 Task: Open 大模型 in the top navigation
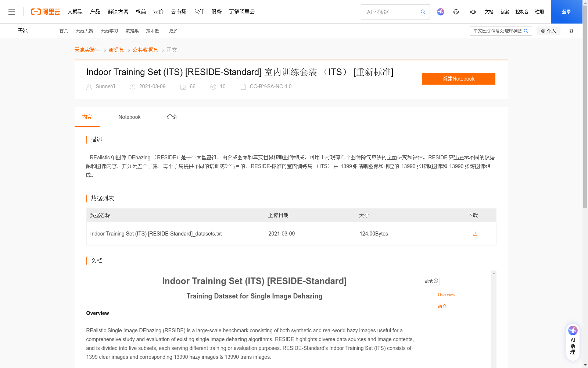(x=75, y=12)
